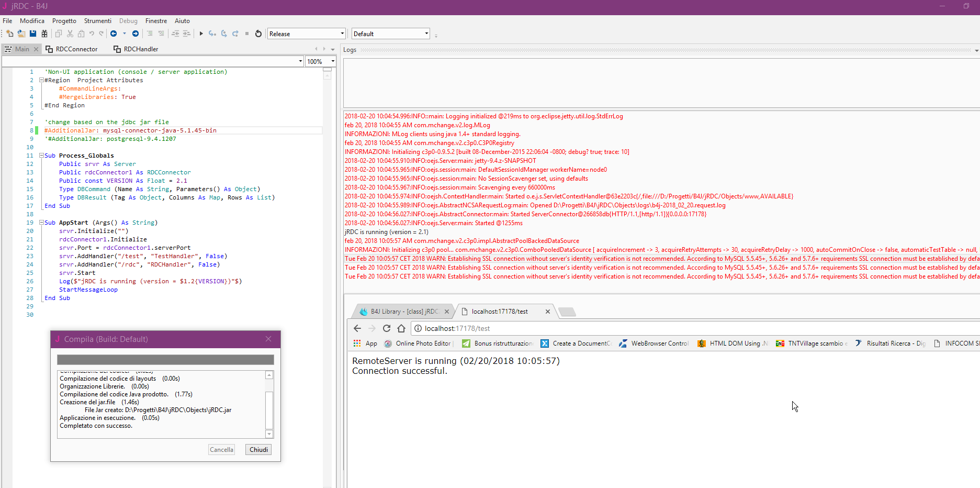Click the Cut scissors toolbar icon
The height and width of the screenshot is (488, 980).
coord(70,34)
